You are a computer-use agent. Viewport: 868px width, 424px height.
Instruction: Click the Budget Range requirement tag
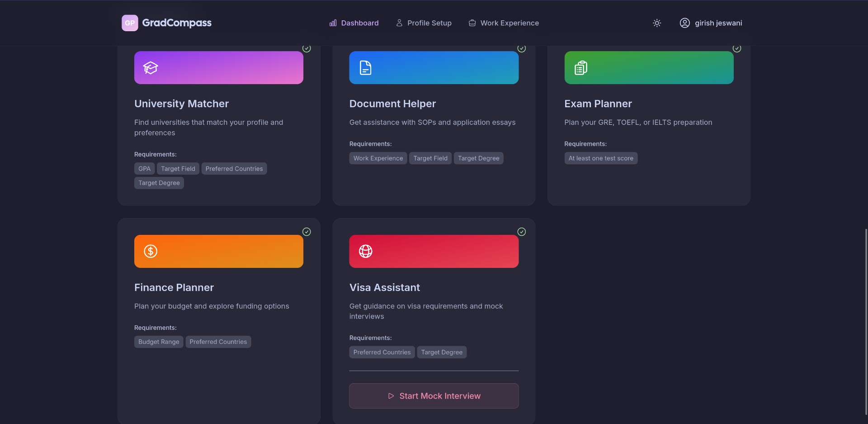coord(159,342)
